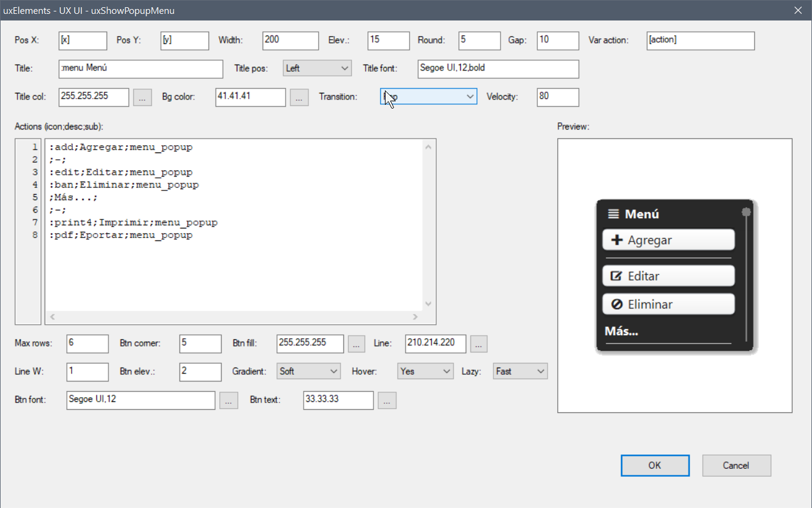
Task: Click the Round field showing 5
Action: pyautogui.click(x=479, y=40)
